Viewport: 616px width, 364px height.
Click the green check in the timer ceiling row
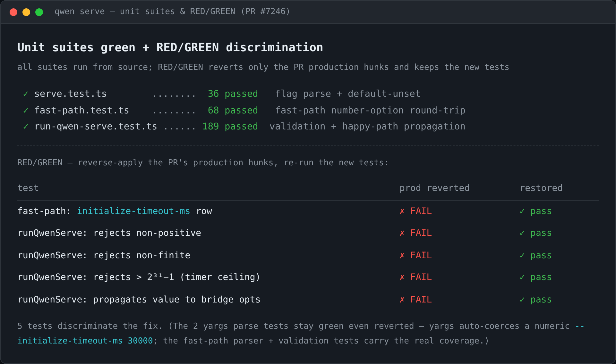tap(522, 277)
